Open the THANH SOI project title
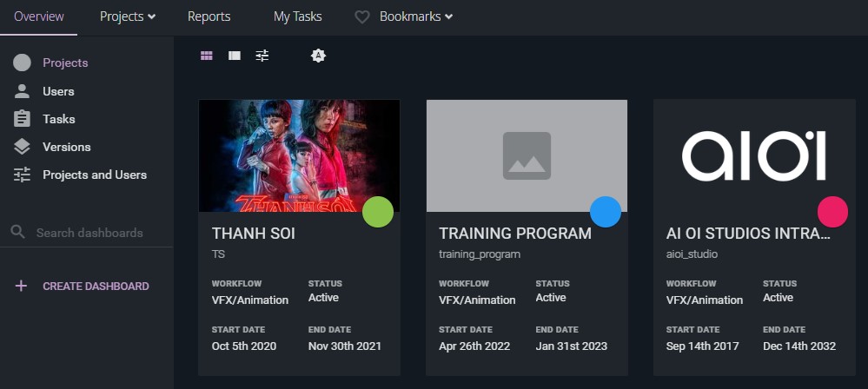 tap(254, 234)
